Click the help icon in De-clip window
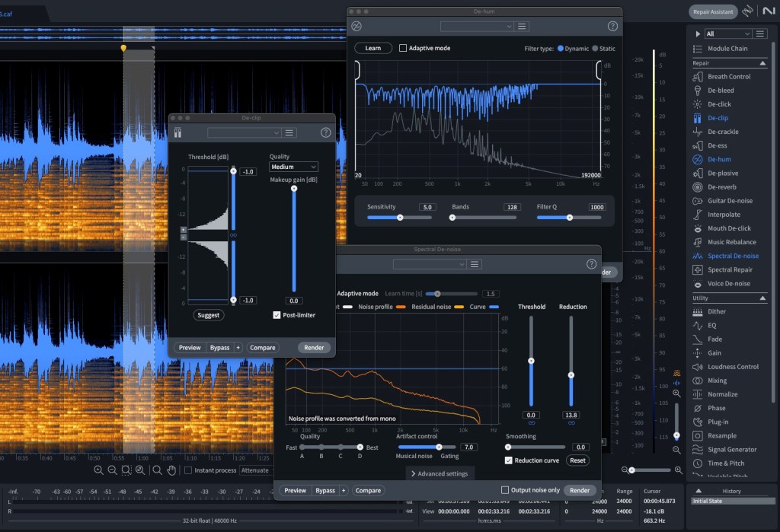Screen dimensions: 780x532 326,132
